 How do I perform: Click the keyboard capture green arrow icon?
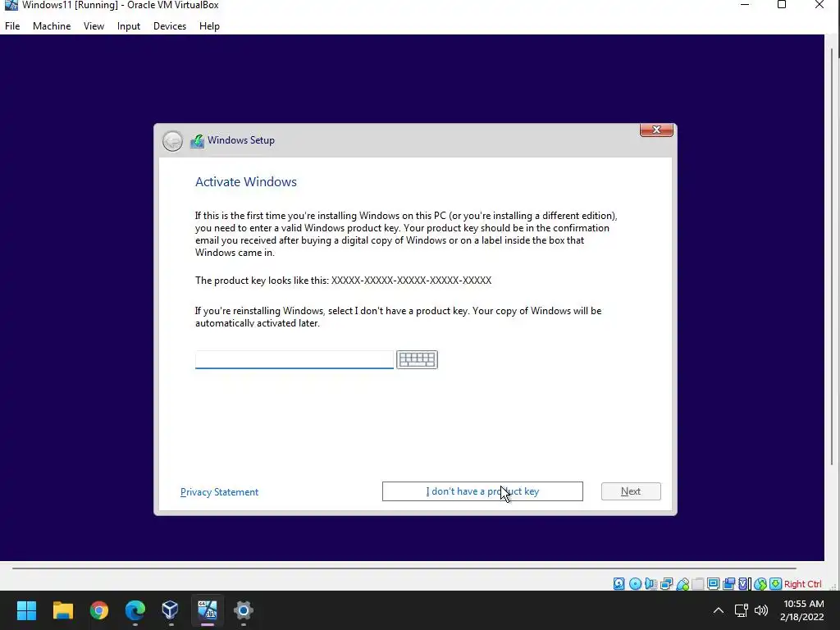776,583
